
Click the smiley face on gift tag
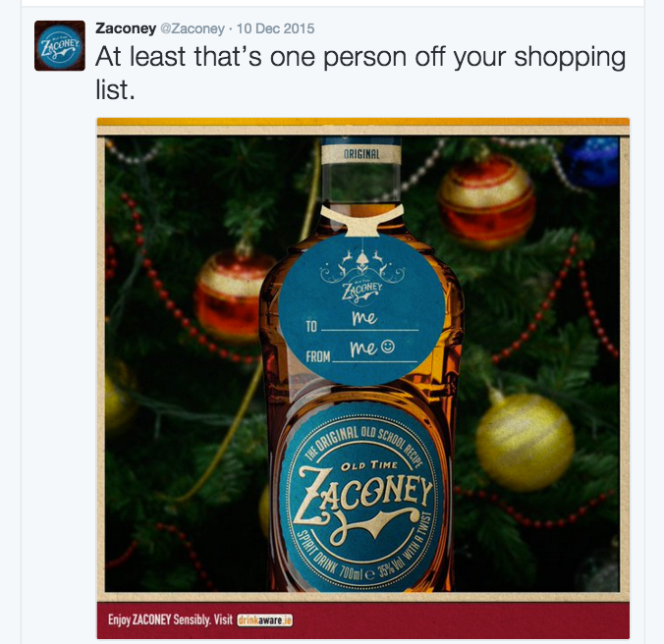387,347
